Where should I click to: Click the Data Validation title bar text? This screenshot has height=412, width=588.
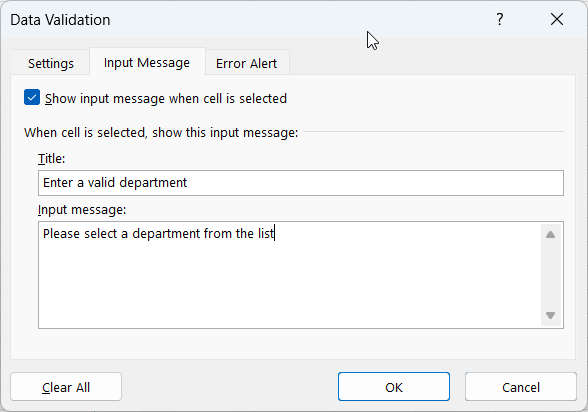click(60, 20)
